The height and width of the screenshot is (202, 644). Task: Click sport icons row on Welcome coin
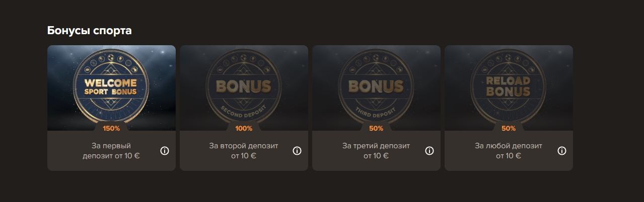coord(111,62)
